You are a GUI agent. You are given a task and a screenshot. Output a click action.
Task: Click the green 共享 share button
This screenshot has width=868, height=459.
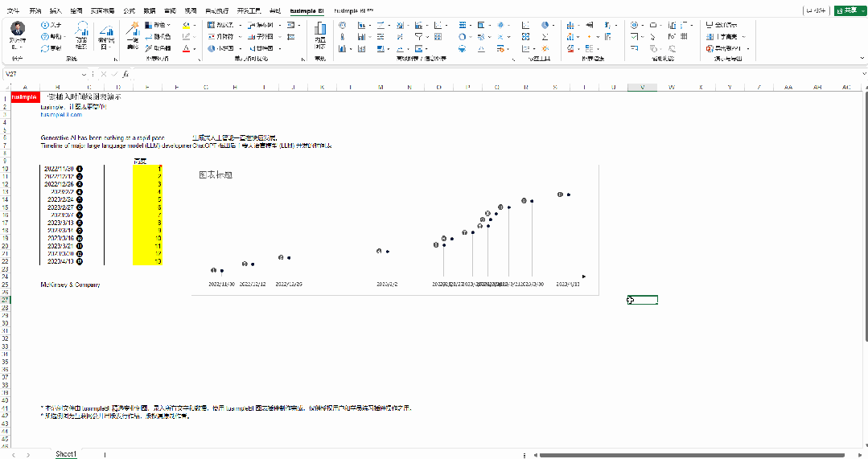click(849, 10)
